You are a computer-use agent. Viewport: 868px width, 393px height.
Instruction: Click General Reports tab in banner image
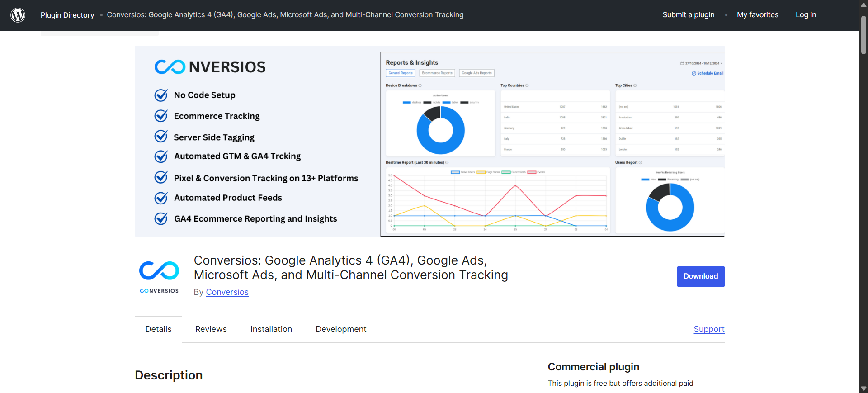pos(401,73)
